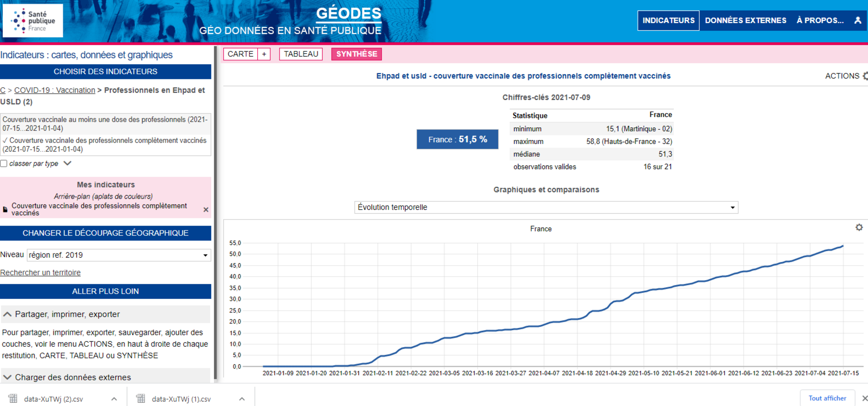Open the À PROPOS... menu

pyautogui.click(x=820, y=21)
